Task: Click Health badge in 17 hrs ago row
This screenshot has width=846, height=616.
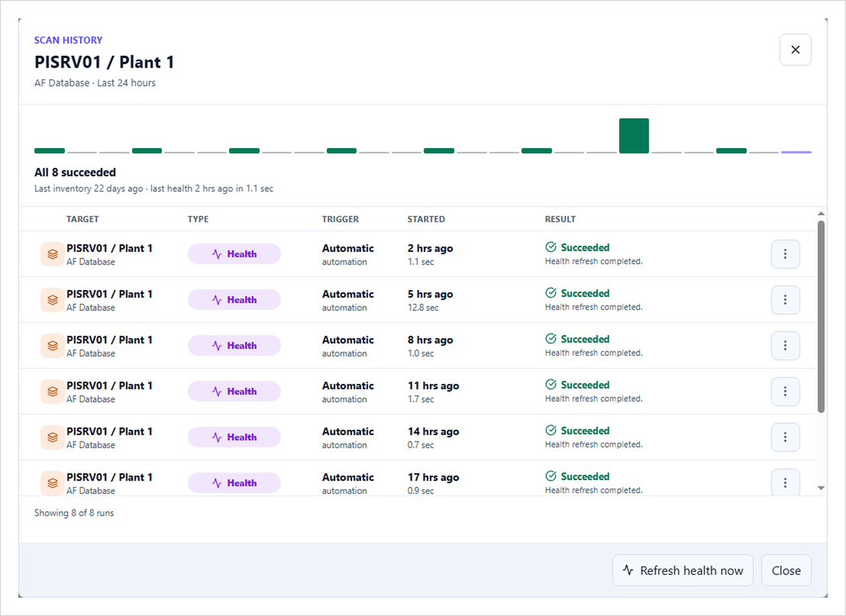Action: tap(234, 482)
